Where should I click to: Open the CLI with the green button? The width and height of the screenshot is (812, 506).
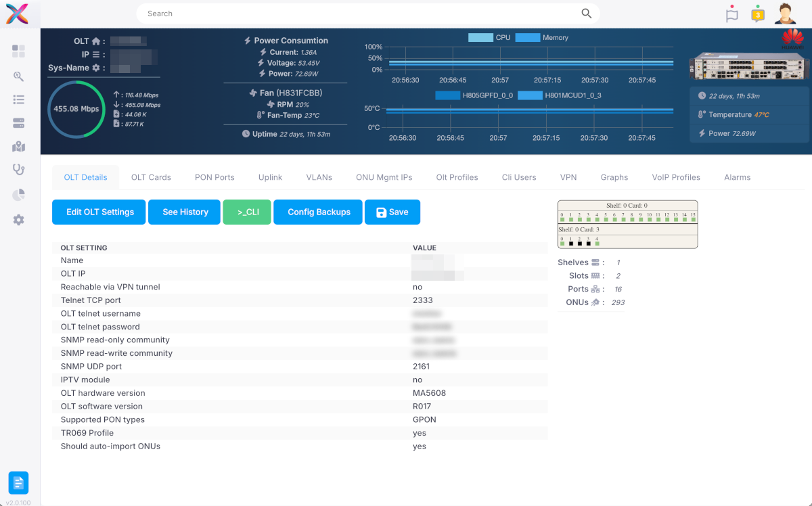coord(246,212)
